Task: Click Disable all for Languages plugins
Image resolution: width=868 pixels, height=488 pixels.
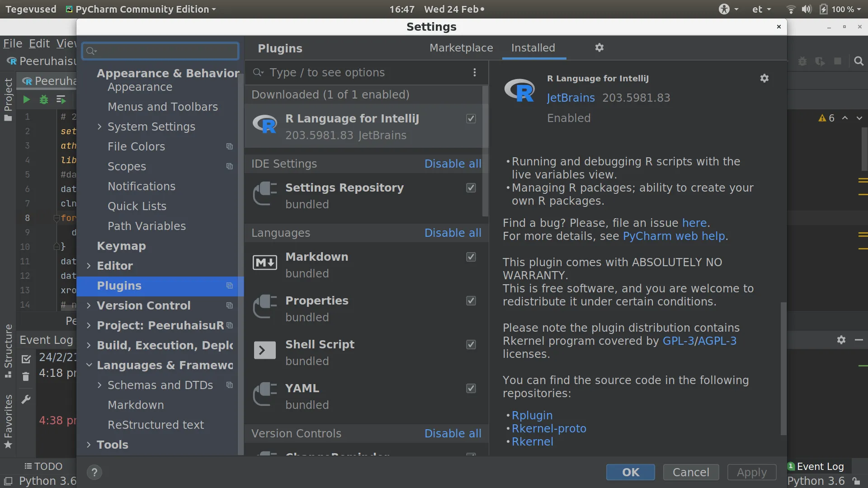Action: 453,233
